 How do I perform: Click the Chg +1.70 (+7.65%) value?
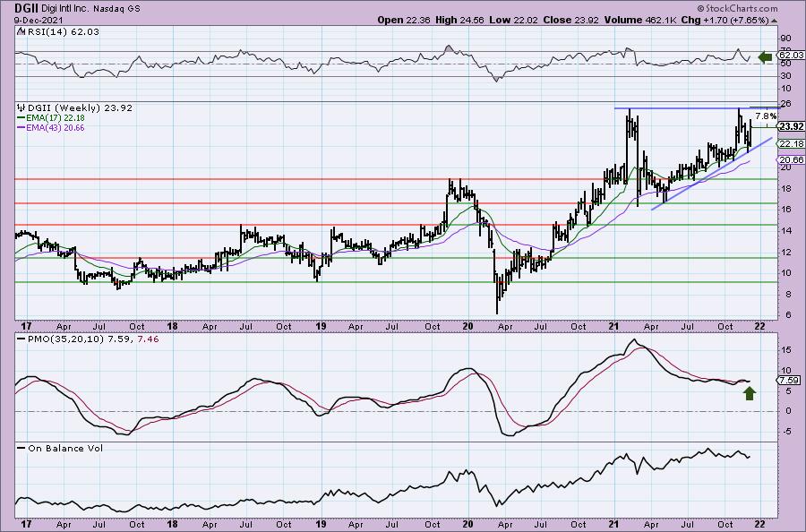[725, 20]
